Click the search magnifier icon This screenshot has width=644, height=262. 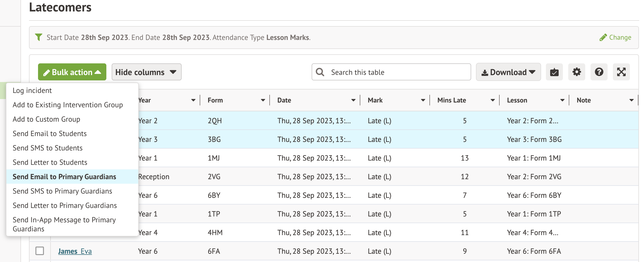pos(320,72)
